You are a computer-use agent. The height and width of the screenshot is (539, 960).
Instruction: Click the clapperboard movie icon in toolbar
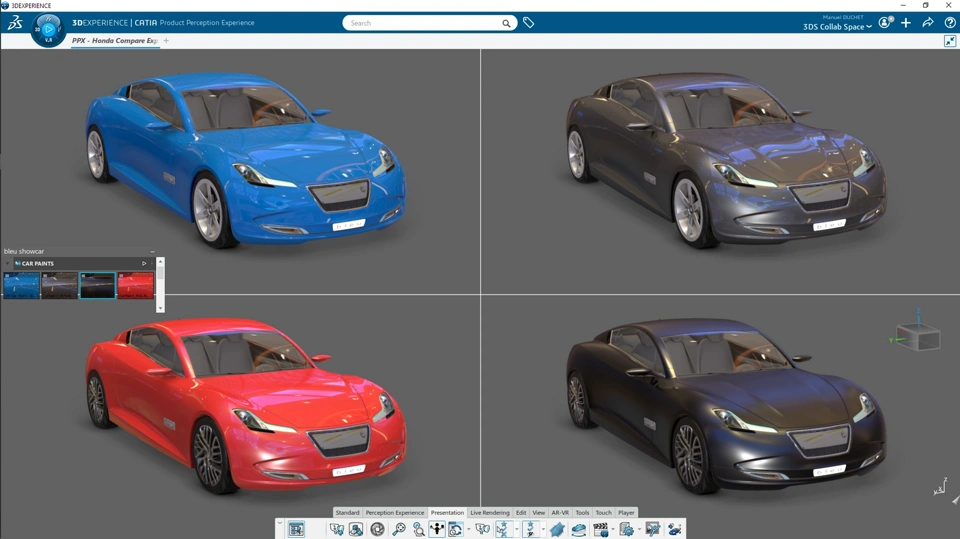coord(601,529)
